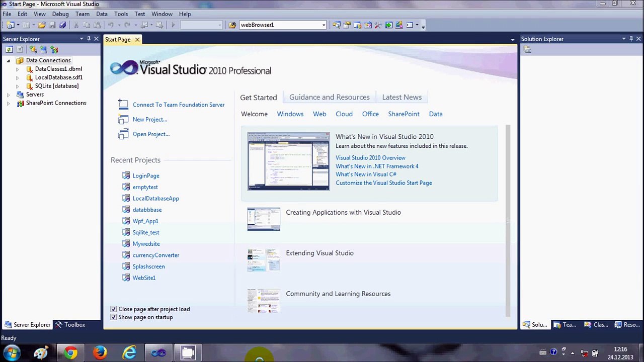
Task: Open Extending Visual Studio section
Action: point(319,253)
